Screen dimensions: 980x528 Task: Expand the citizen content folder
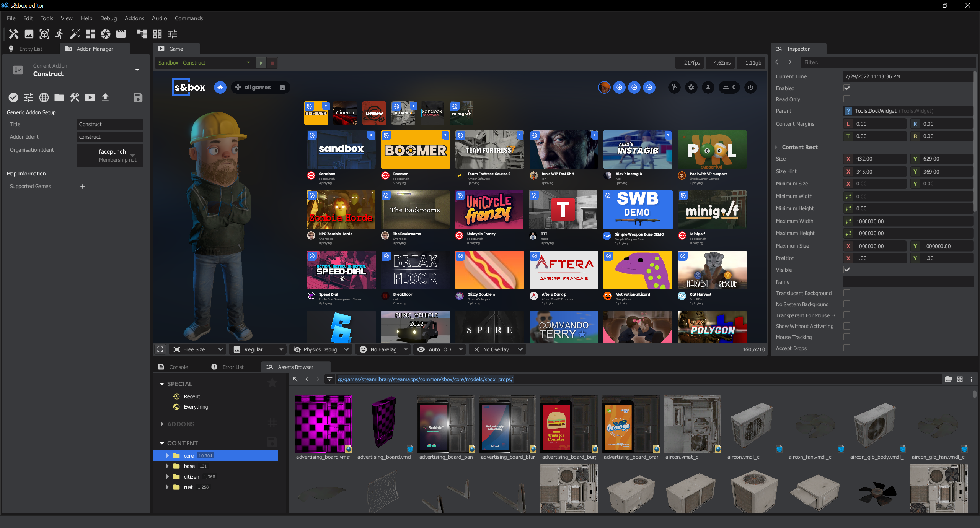[x=167, y=477]
